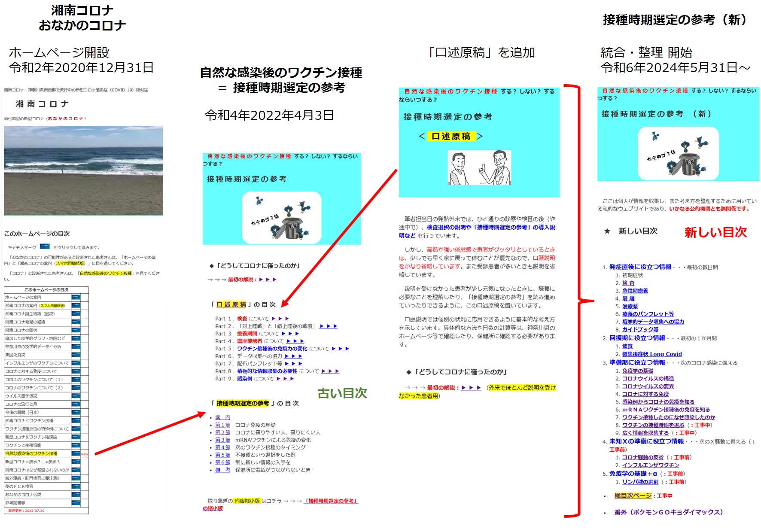Screen dimensions: 761x532
Task: Open the seagull icon next to 集団免疫説
Action: coord(76,355)
